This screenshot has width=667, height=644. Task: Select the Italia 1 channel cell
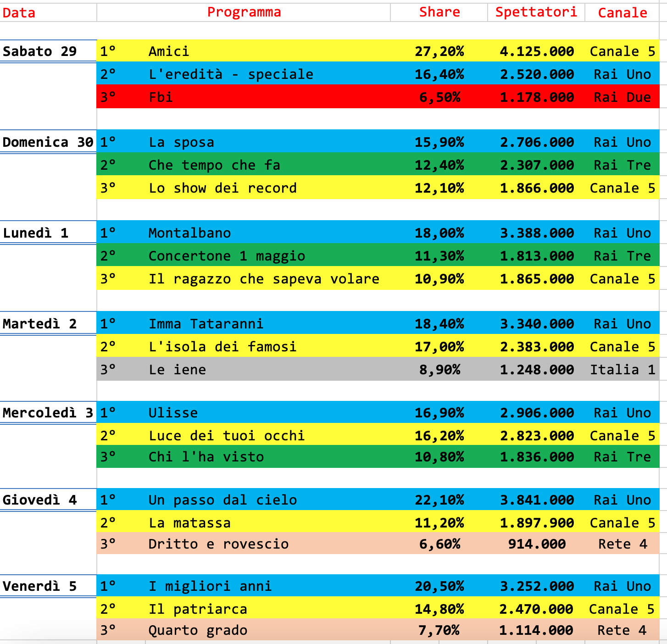tap(622, 370)
